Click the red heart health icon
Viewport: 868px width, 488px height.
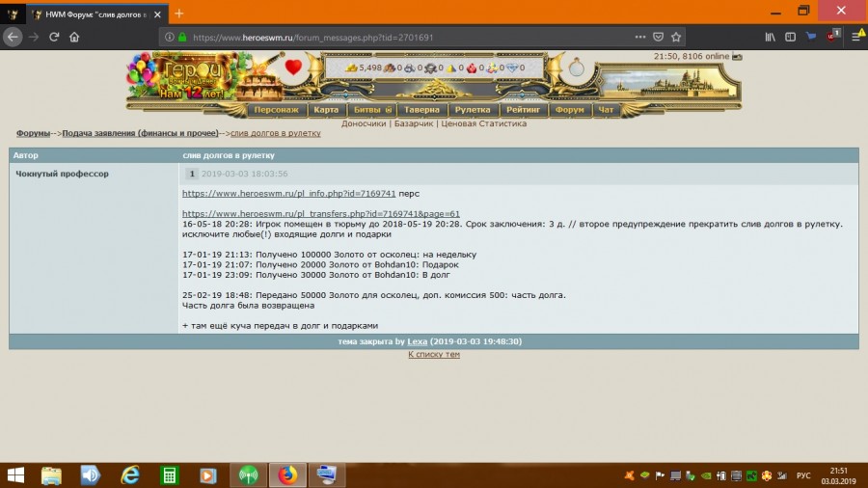click(x=294, y=68)
